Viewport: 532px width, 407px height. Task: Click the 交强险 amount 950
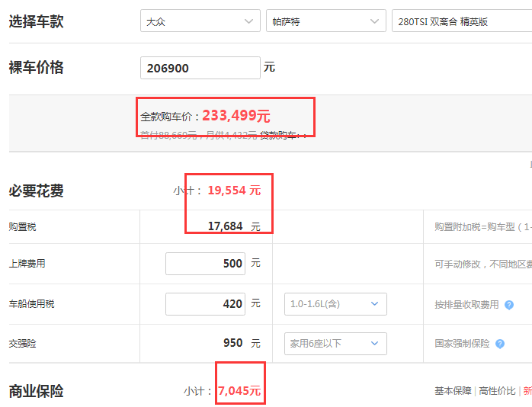click(x=232, y=343)
